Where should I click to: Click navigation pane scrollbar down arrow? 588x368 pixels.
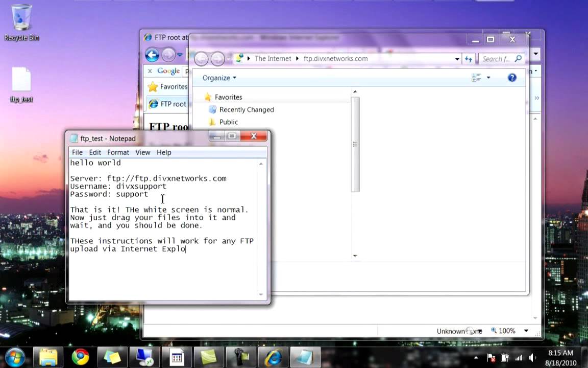coord(355,256)
